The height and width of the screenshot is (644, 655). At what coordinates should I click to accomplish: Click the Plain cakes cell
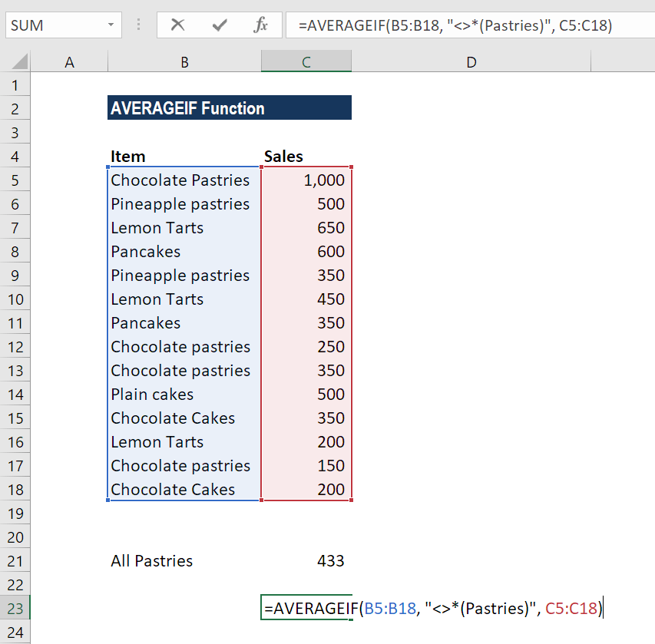[x=184, y=395]
